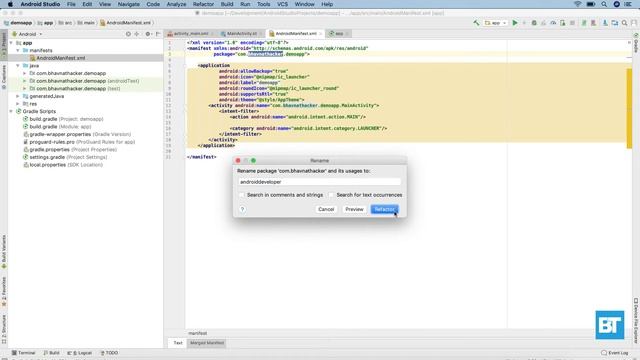Viewport: 640px width, 360px height.
Task: Expand com.bhavnathacker.demoapp (test) package
Action: (24, 89)
